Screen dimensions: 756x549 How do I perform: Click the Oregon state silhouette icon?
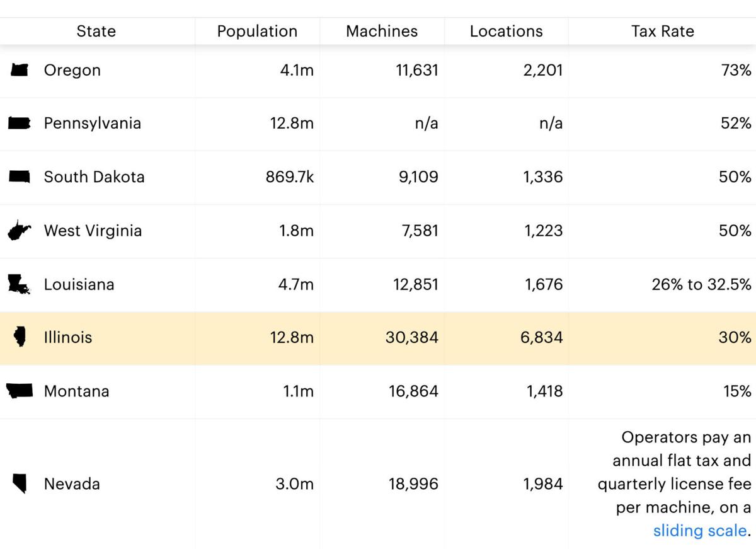coord(20,71)
